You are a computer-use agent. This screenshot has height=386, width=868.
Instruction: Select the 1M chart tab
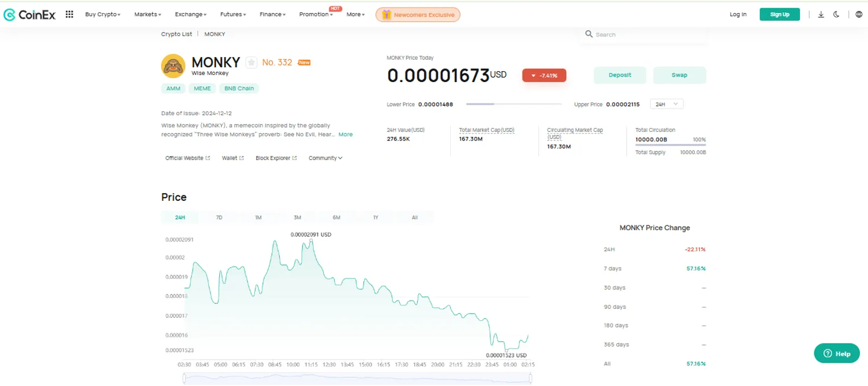tap(258, 217)
